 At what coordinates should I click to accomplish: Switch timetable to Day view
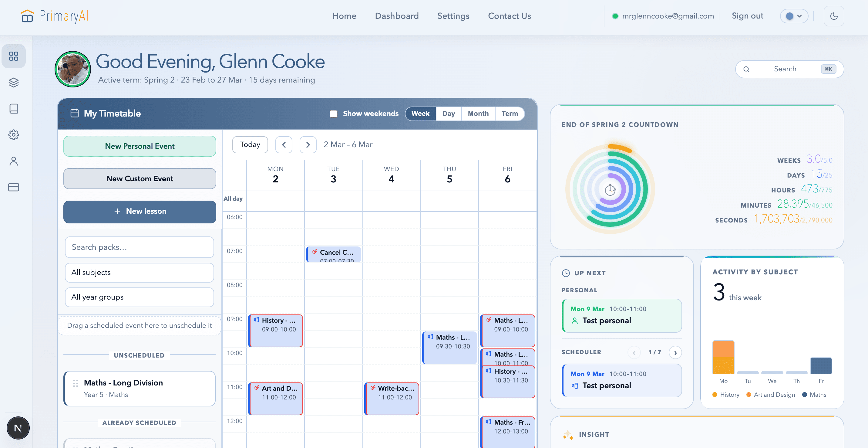(x=448, y=114)
